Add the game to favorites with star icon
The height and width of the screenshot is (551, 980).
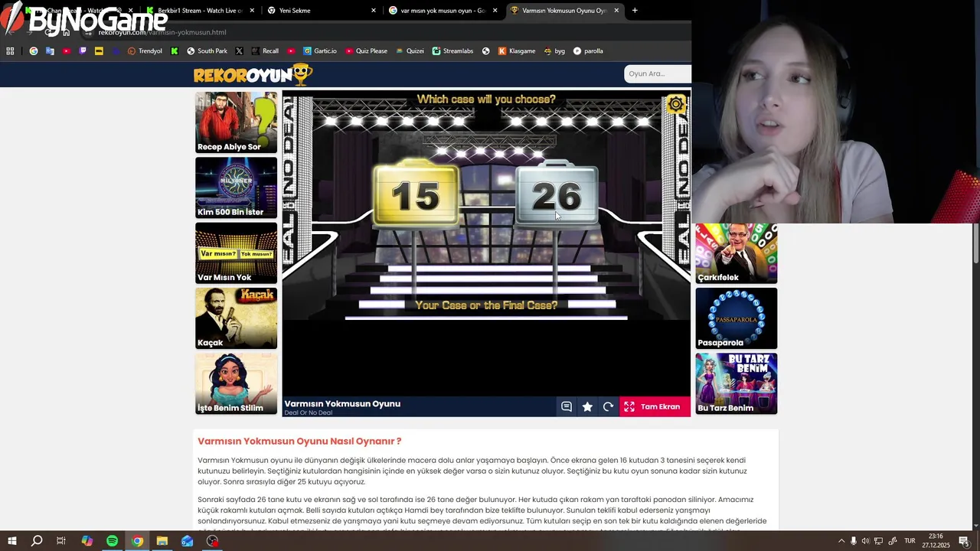(587, 407)
